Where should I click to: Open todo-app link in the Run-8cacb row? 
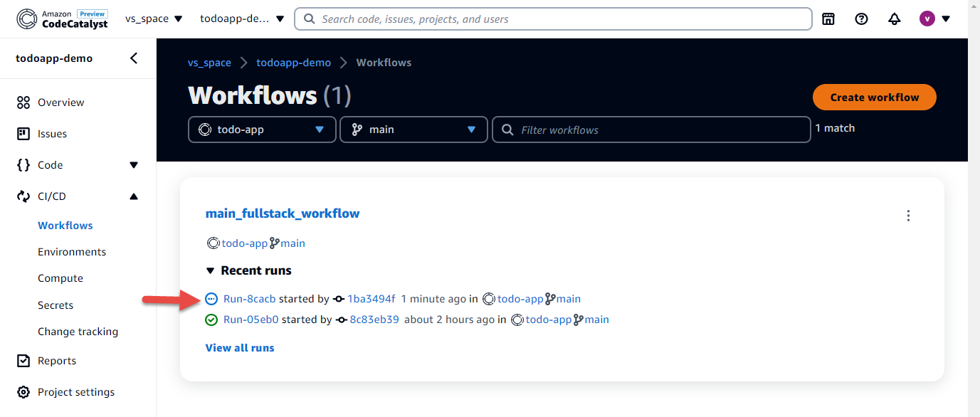[520, 299]
